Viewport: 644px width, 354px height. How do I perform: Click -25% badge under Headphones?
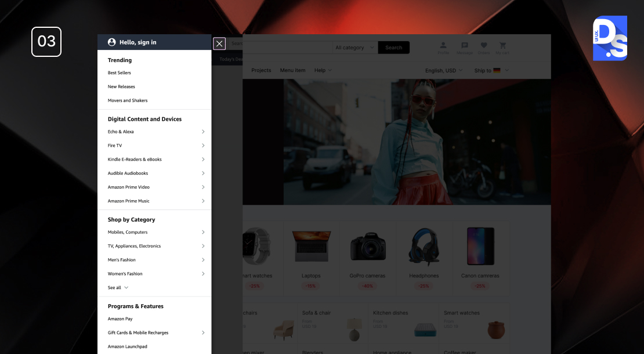point(424,286)
